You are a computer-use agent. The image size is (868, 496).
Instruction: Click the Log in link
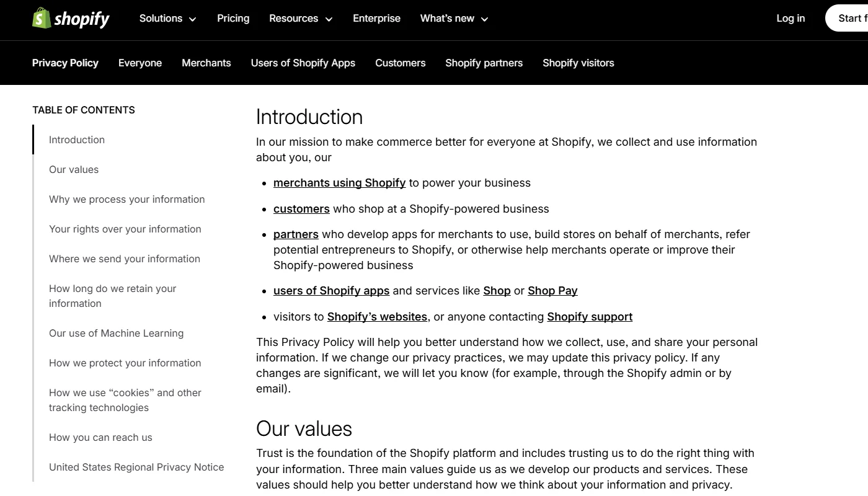point(790,19)
